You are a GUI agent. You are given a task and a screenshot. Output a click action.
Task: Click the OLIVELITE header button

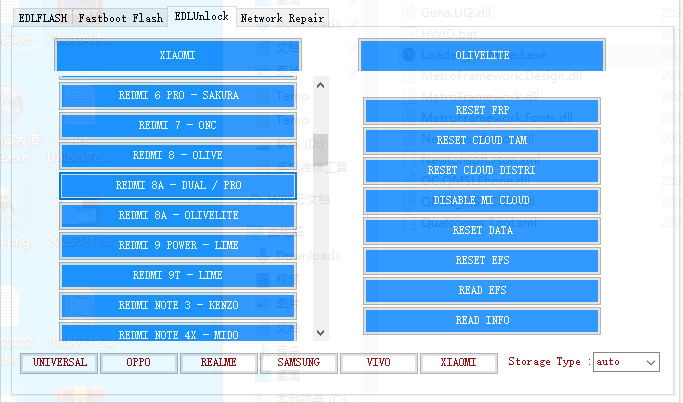(x=482, y=55)
